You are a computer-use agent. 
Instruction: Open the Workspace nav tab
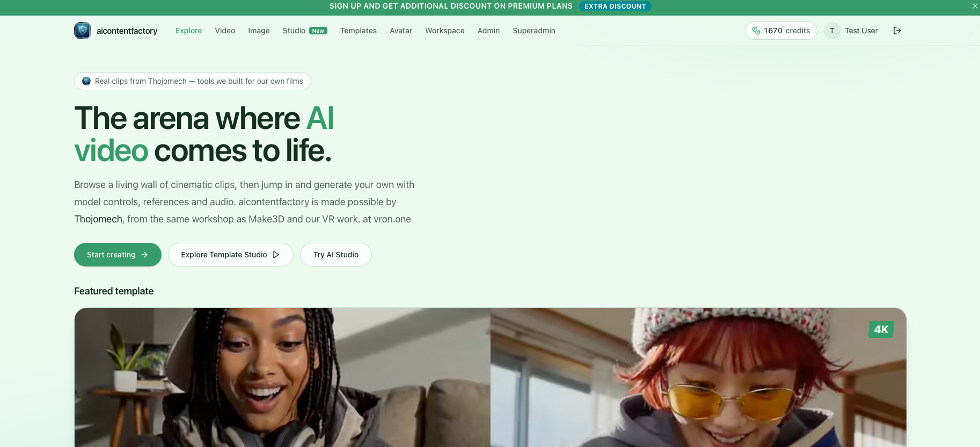445,31
